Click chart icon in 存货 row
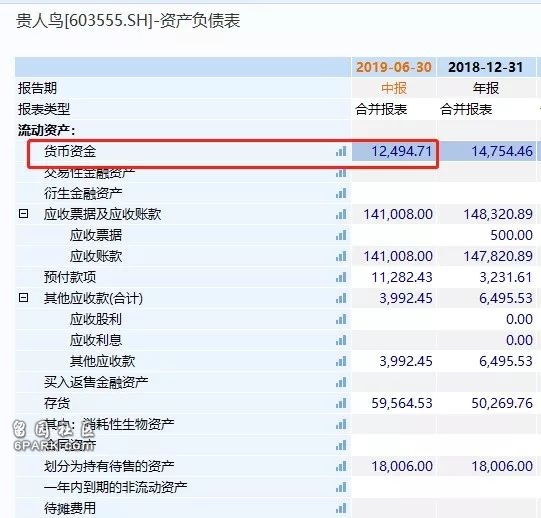The height and width of the screenshot is (518, 541). (x=341, y=403)
